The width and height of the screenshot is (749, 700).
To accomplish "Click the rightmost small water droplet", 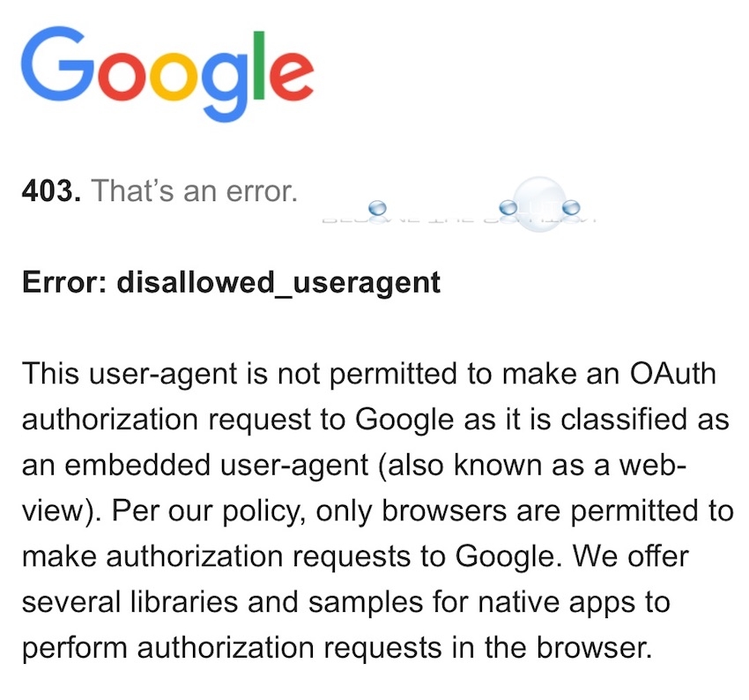I will pyautogui.click(x=571, y=208).
